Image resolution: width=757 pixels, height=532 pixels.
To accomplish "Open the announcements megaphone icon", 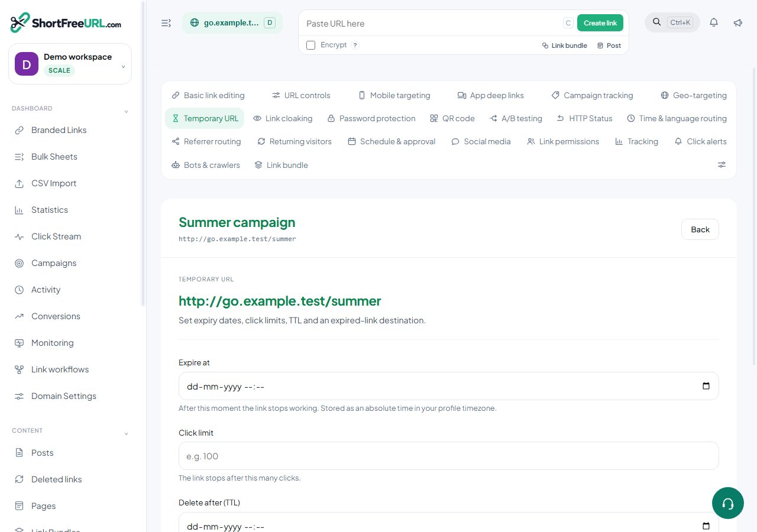I will [737, 22].
